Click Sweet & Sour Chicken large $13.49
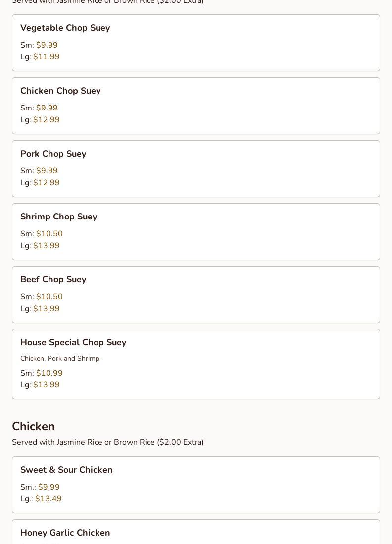This screenshot has width=392, height=544. tap(49, 499)
